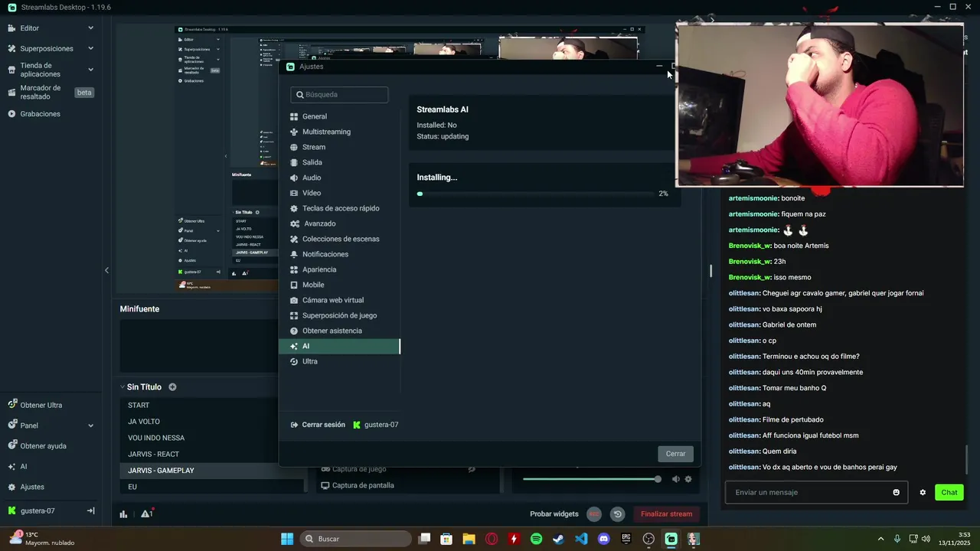Viewport: 980px width, 551px height.
Task: Expand the Editor menu chevron
Action: (90, 28)
